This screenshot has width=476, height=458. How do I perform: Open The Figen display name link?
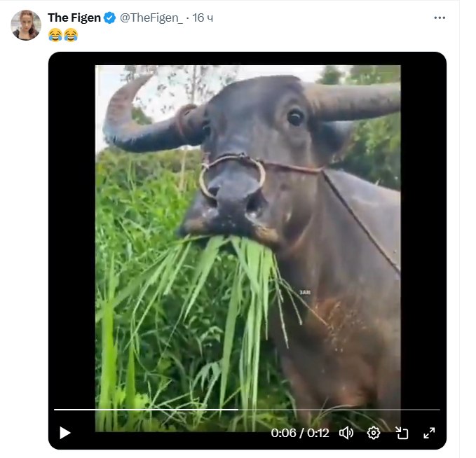point(74,18)
